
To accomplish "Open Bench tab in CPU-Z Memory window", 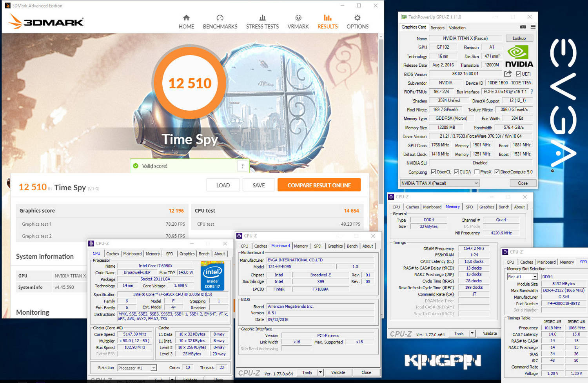I will point(504,207).
